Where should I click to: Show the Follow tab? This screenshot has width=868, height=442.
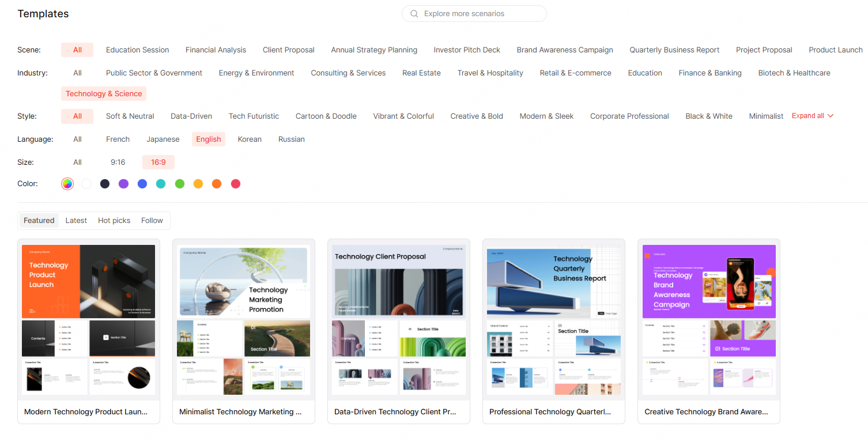(152, 221)
